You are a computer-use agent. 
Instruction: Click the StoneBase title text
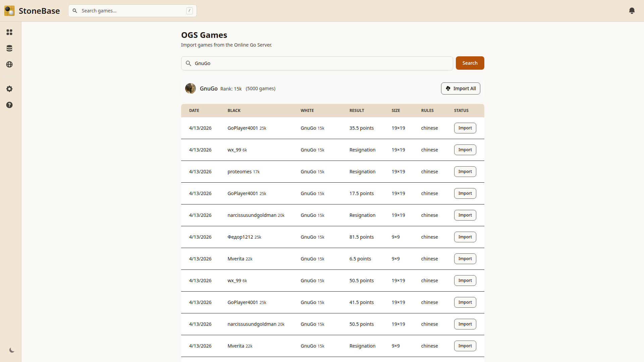pyautogui.click(x=39, y=11)
